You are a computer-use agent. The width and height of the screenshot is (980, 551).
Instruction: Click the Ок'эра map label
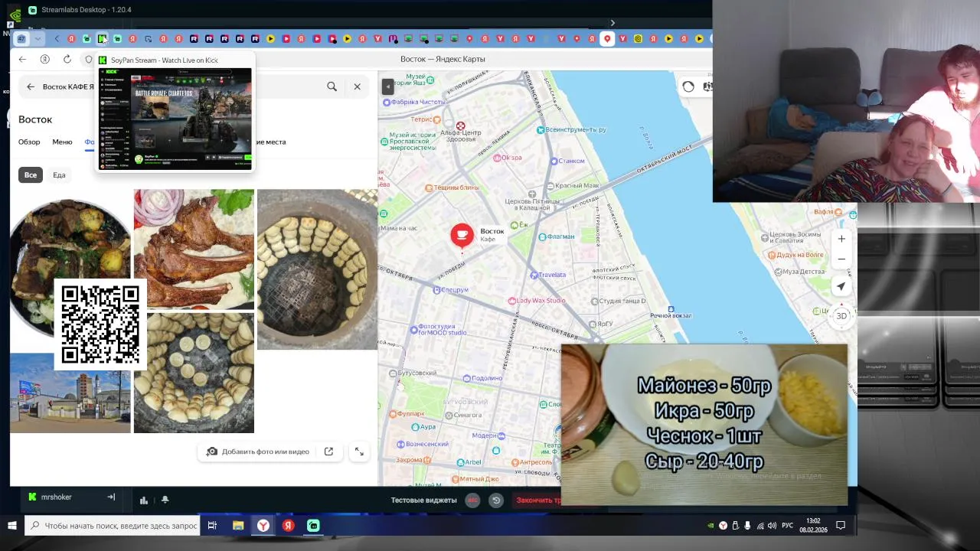pyautogui.click(x=508, y=158)
